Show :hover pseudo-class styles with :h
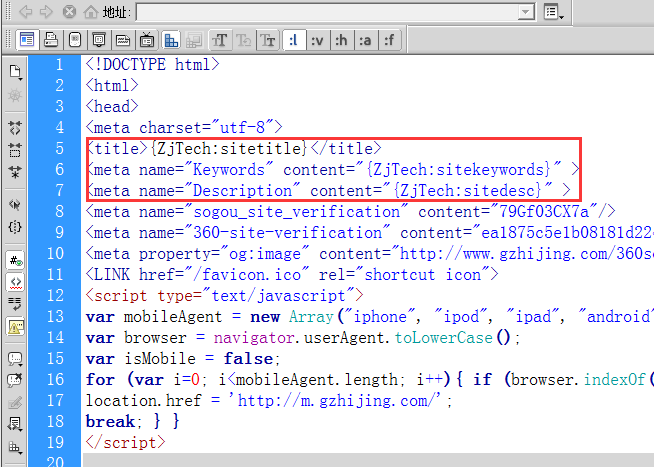The image size is (654, 467). [341, 40]
